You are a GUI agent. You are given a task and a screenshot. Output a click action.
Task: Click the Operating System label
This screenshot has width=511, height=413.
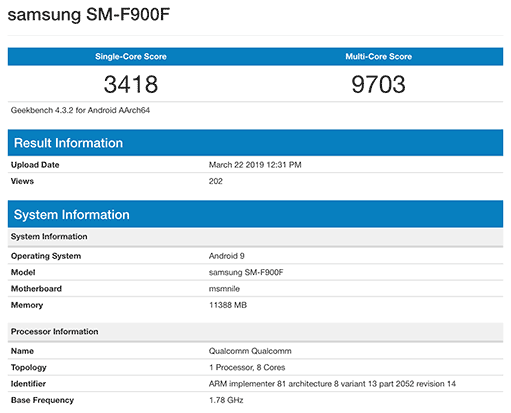click(x=46, y=256)
